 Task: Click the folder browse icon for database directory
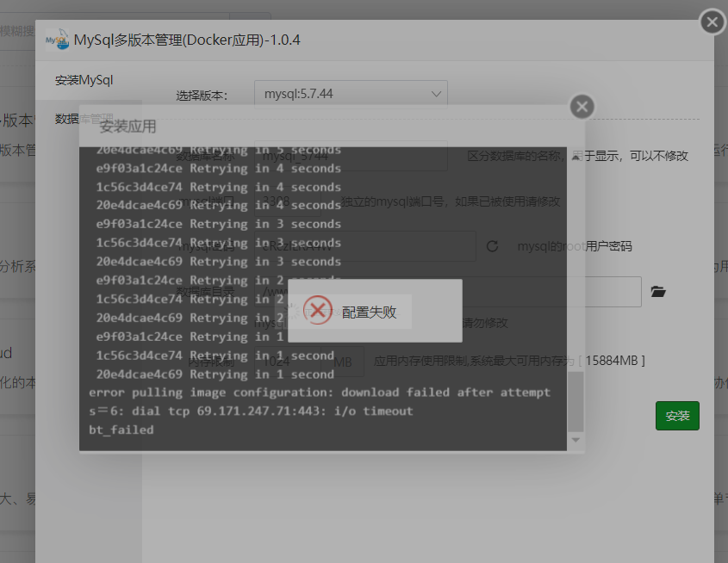(x=658, y=292)
